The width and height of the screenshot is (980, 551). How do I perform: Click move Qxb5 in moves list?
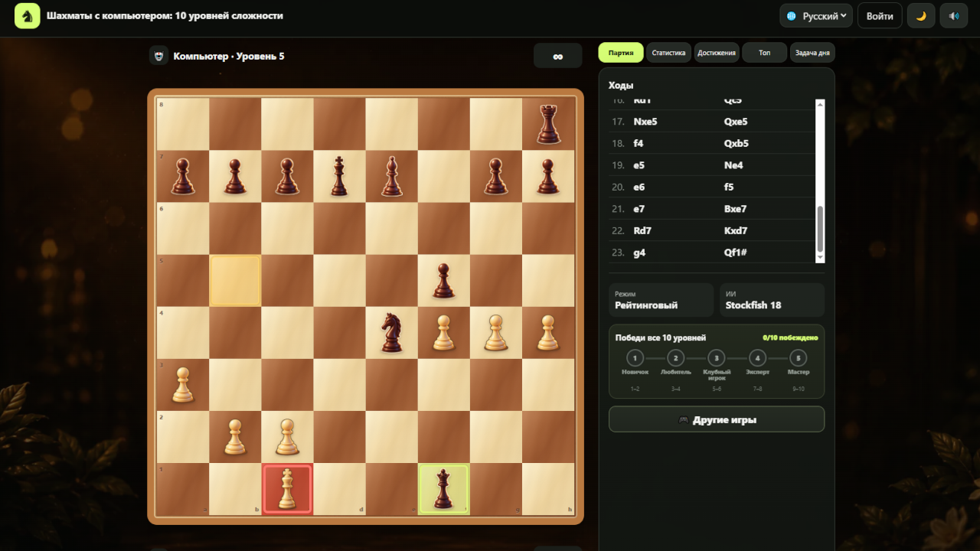(737, 143)
